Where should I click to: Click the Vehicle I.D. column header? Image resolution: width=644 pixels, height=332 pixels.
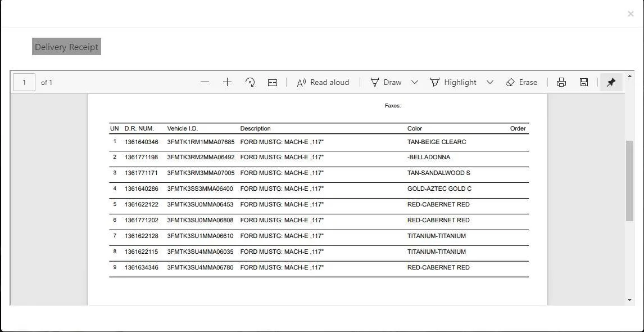point(183,128)
